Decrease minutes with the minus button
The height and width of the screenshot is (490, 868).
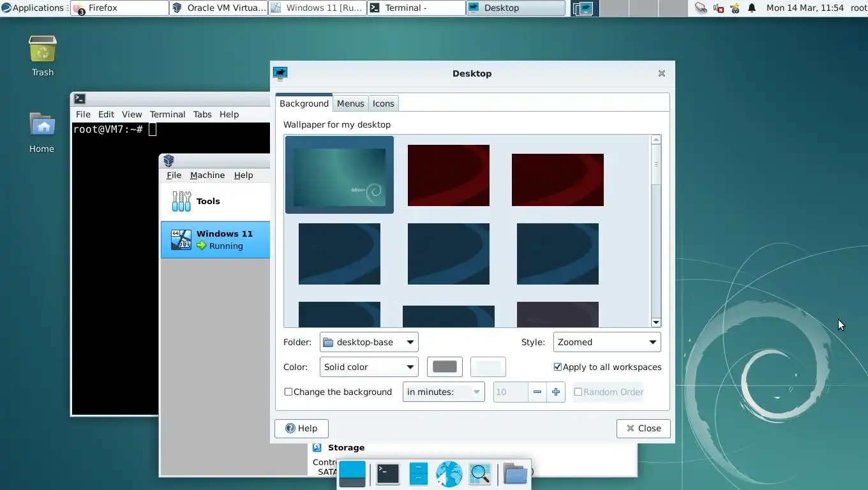pos(537,392)
